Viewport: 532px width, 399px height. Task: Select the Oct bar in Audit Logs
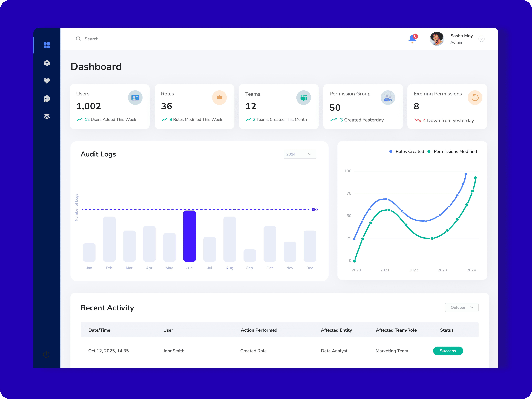point(270,244)
